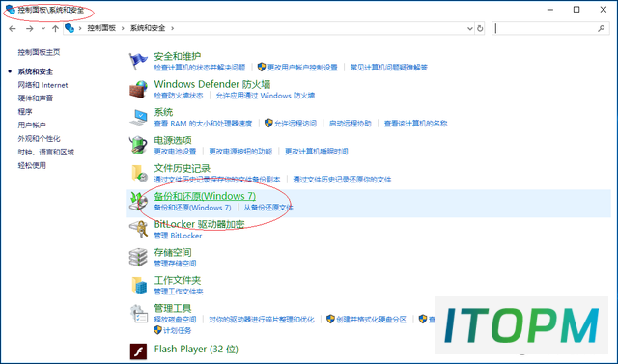The height and width of the screenshot is (364, 618).
Task: Click 释放磁盘空间 link
Action: (x=175, y=319)
